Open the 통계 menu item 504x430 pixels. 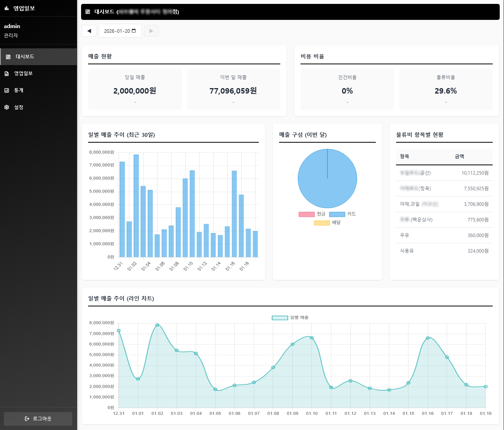(19, 90)
